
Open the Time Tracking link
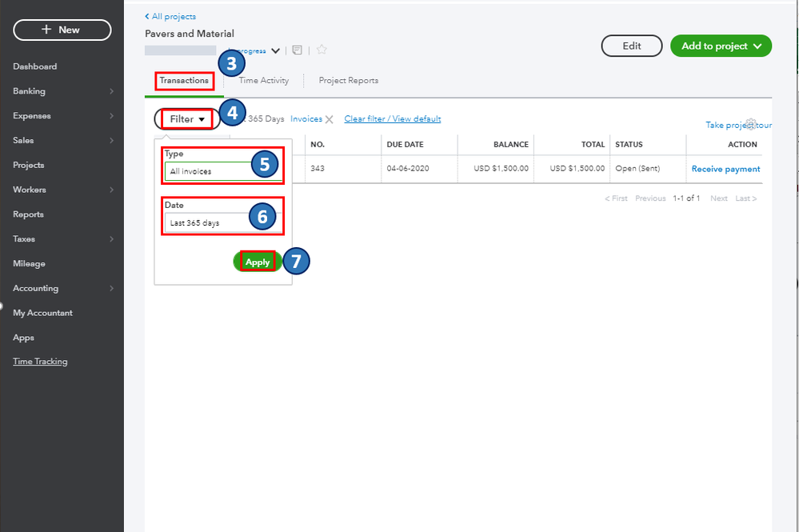[40, 362]
